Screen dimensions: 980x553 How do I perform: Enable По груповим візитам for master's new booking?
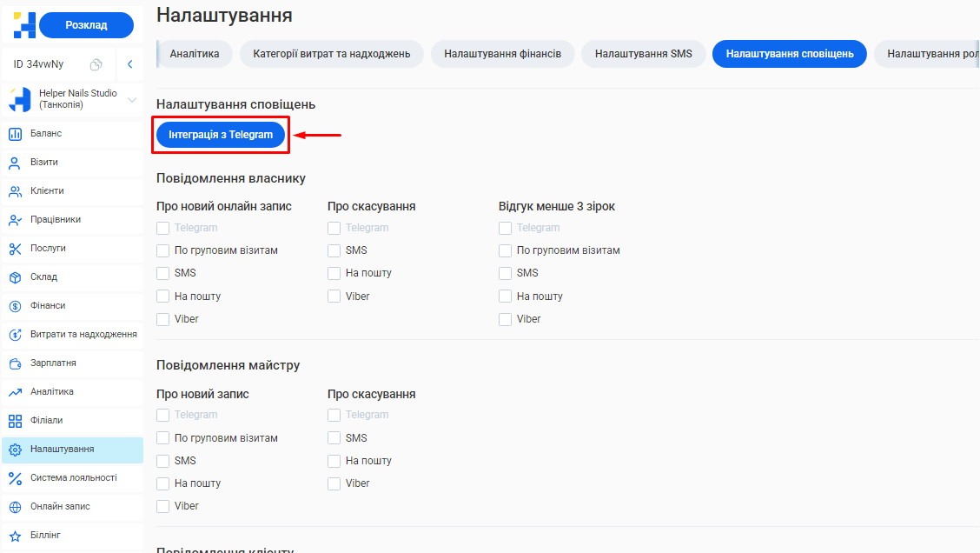coord(162,438)
